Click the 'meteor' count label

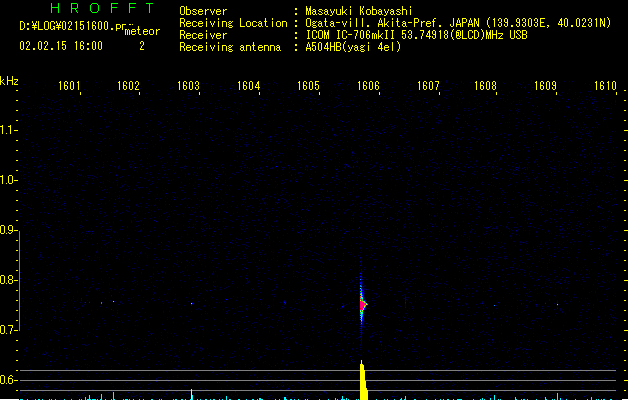142,31
